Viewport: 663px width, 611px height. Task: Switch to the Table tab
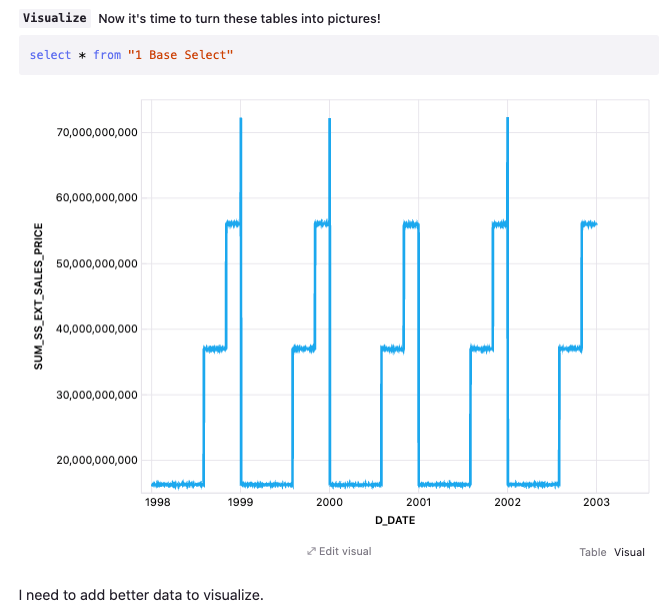coord(593,552)
